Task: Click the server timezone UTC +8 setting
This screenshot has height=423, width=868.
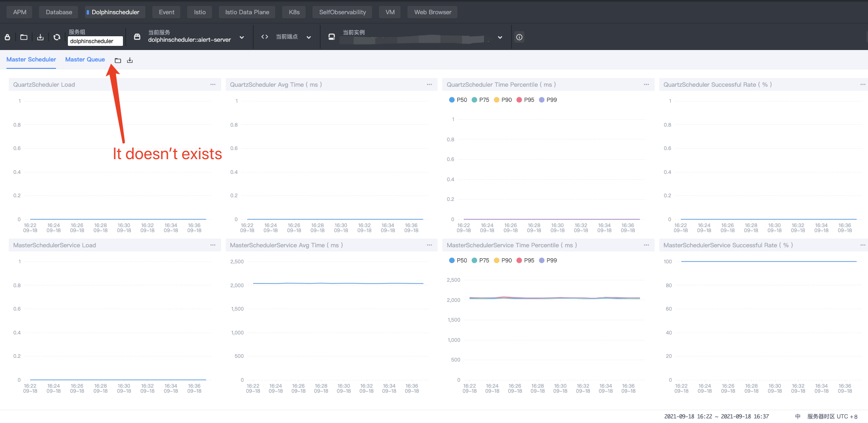Action: pos(832,417)
